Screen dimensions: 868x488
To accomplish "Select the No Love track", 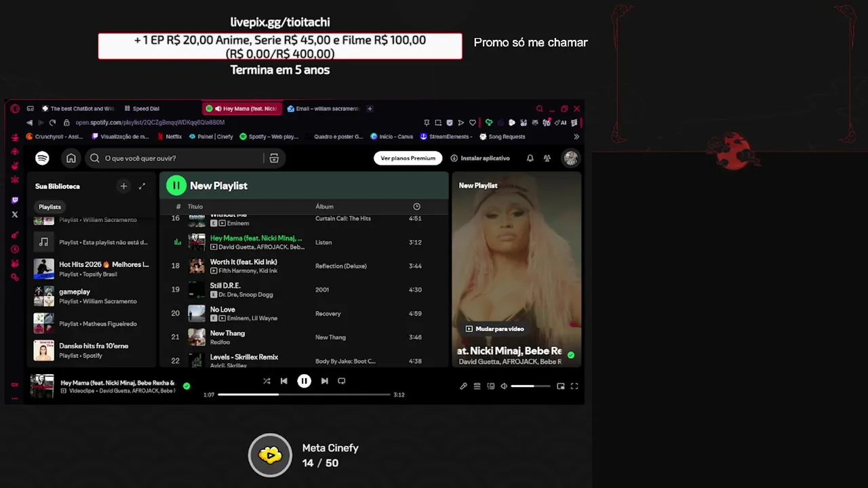I will click(x=304, y=313).
